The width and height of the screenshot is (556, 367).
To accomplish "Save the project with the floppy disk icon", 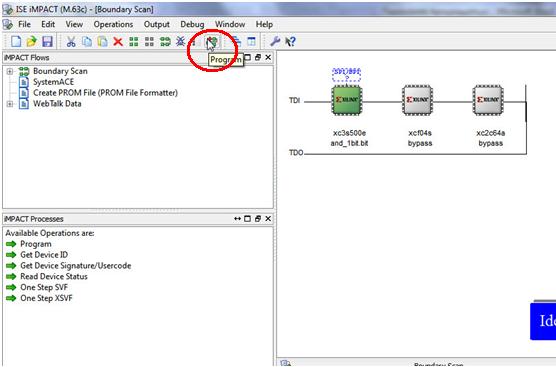I will click(47, 41).
